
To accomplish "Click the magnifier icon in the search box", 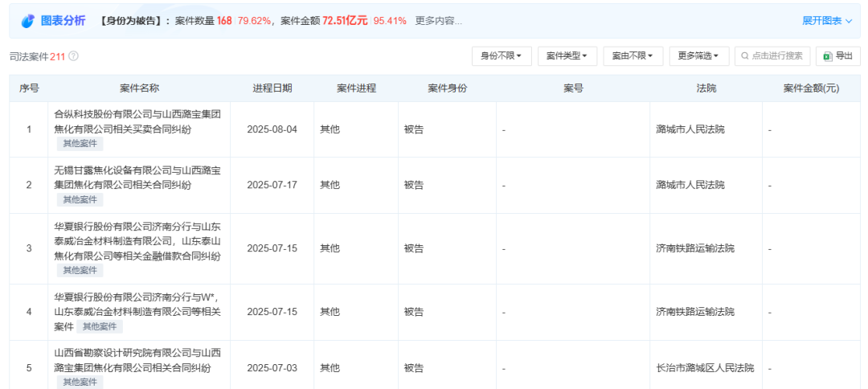I will [x=744, y=56].
